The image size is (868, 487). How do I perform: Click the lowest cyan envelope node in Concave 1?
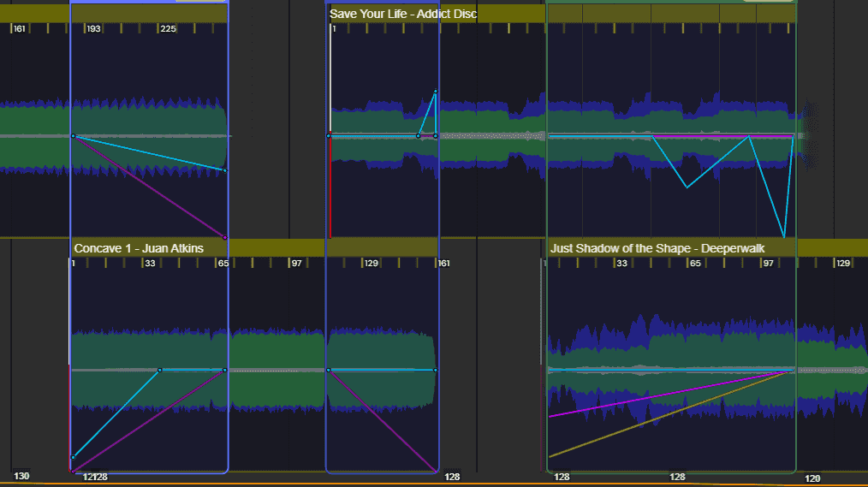pos(73,457)
